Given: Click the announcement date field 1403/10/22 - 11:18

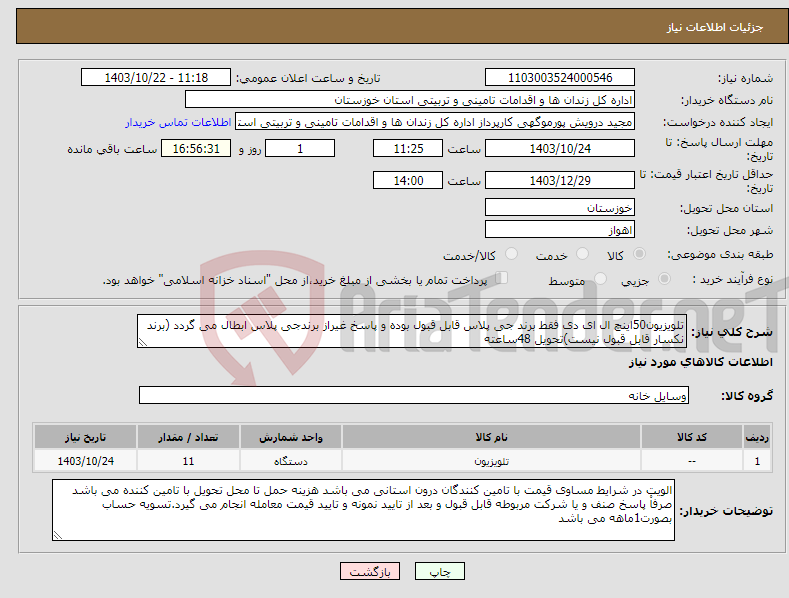Looking at the screenshot, I should 156,78.
